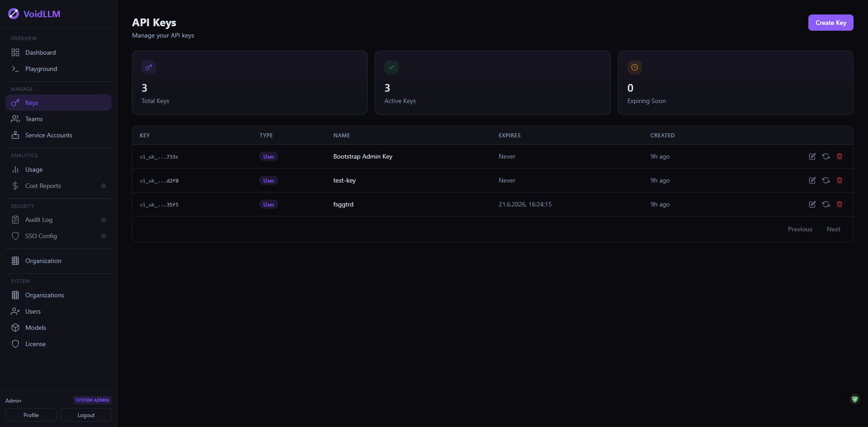The image size is (868, 427).
Task: Click the Total Keys key icon
Action: click(x=149, y=67)
